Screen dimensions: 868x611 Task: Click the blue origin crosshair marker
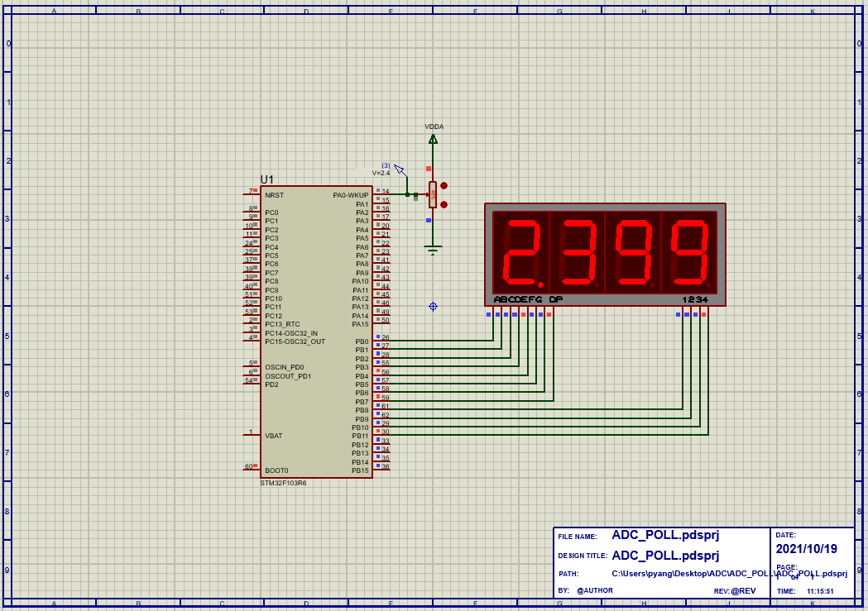pos(433,307)
